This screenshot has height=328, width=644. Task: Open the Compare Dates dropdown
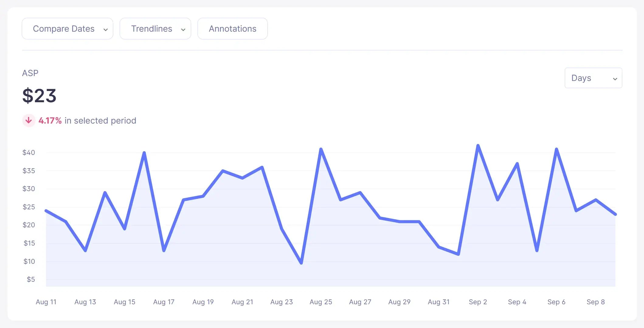68,29
